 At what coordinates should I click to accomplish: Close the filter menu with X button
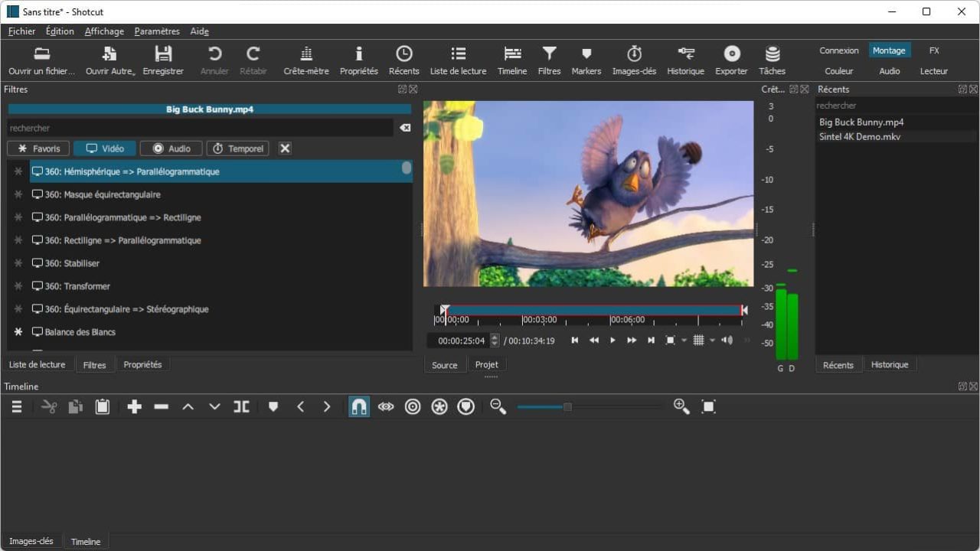285,148
